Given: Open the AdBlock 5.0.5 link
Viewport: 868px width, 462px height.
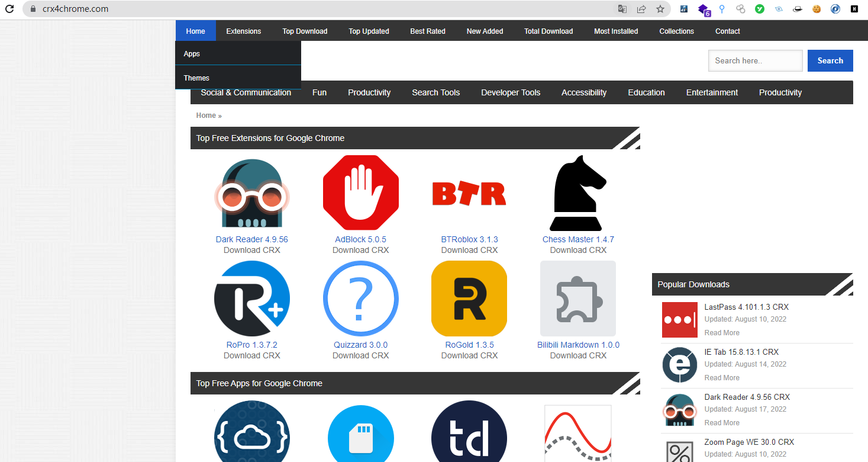Looking at the screenshot, I should point(361,239).
